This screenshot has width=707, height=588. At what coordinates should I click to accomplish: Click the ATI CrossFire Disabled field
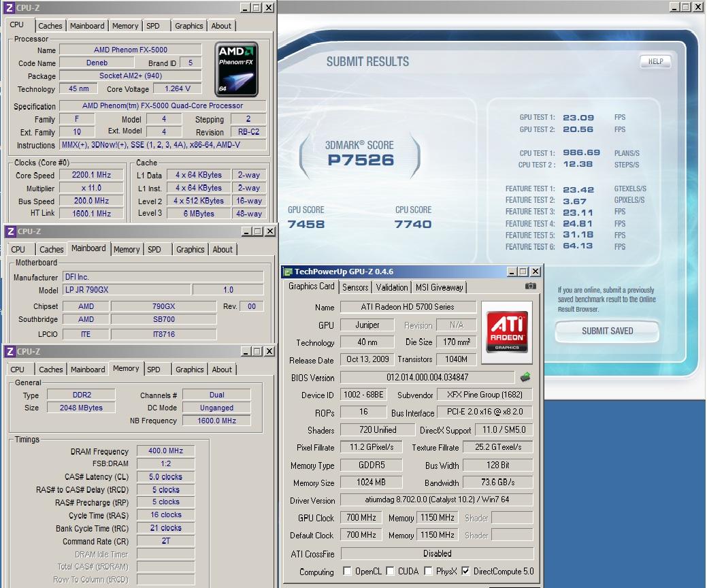click(437, 553)
